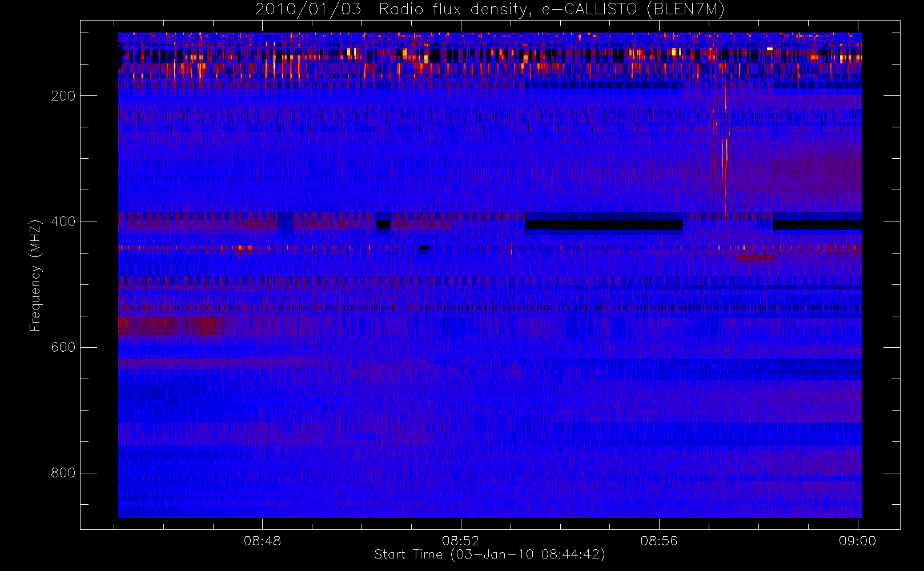Click the date "2010/01/03" in the title
924x571 pixels.
point(308,10)
